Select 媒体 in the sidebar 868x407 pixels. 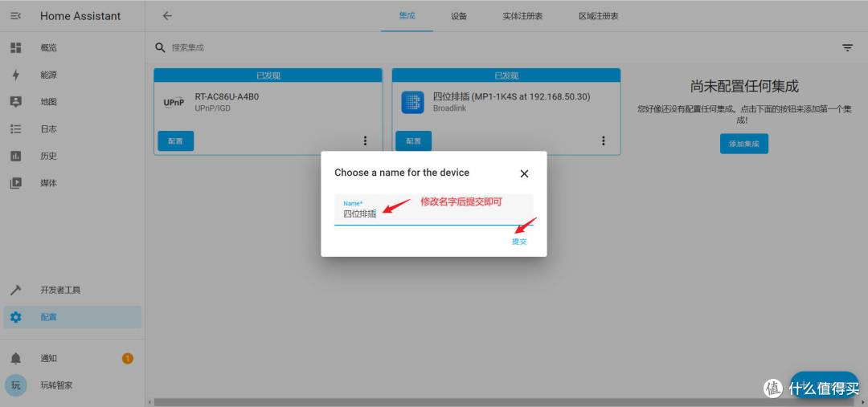[48, 183]
